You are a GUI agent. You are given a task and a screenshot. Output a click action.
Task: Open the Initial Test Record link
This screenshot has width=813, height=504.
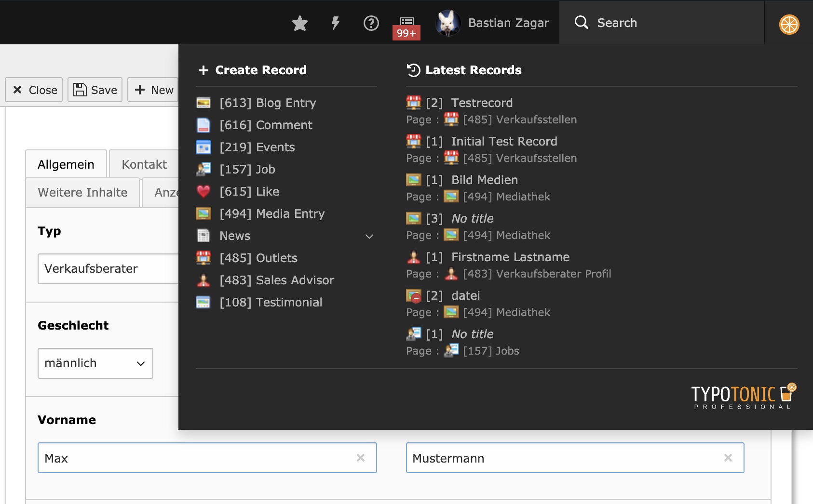[x=504, y=141]
